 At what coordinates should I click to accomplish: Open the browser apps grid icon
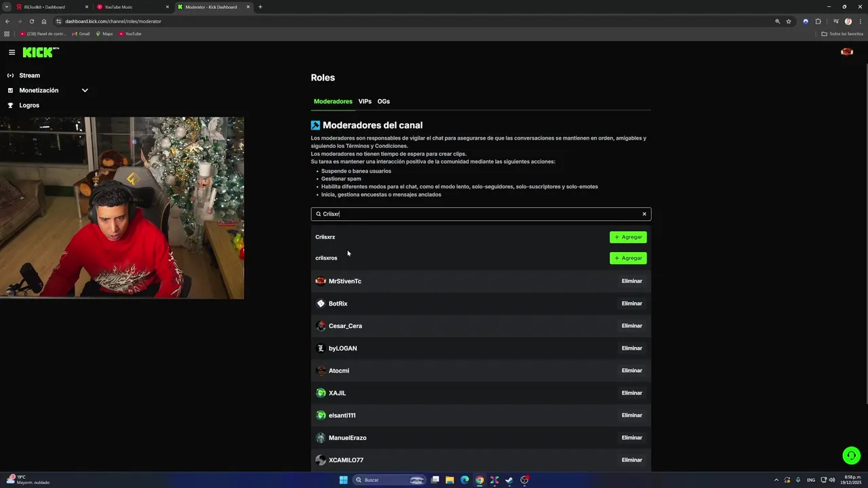(x=7, y=34)
